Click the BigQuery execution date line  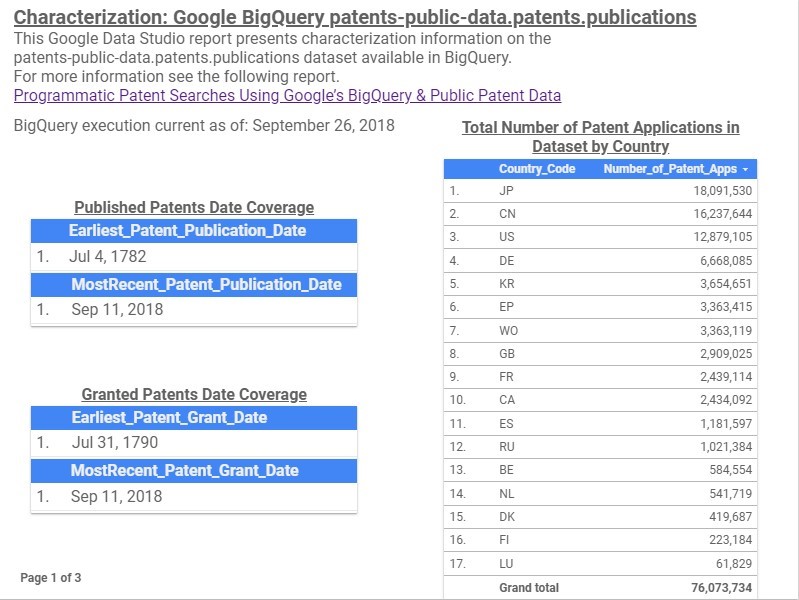click(204, 125)
